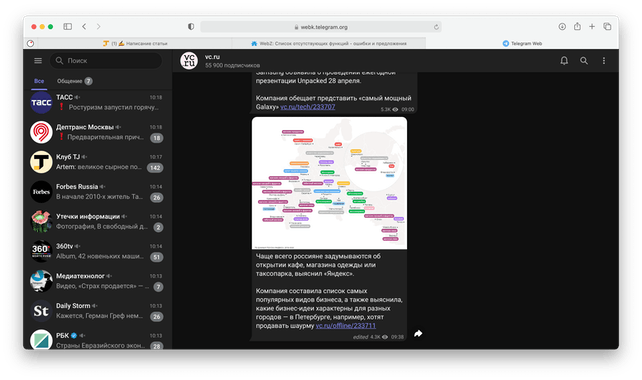This screenshot has width=642, height=380.
Task: Open the business map image in the post
Action: tap(330, 183)
